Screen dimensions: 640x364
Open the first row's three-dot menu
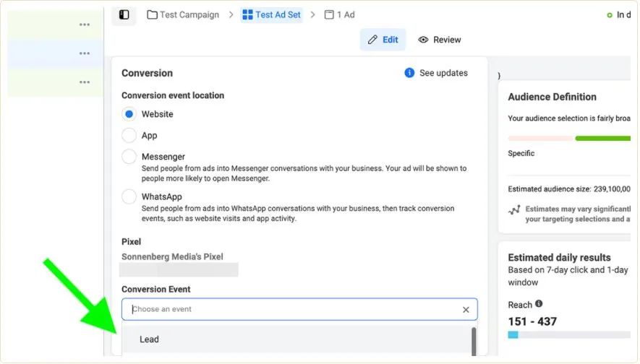tap(85, 25)
